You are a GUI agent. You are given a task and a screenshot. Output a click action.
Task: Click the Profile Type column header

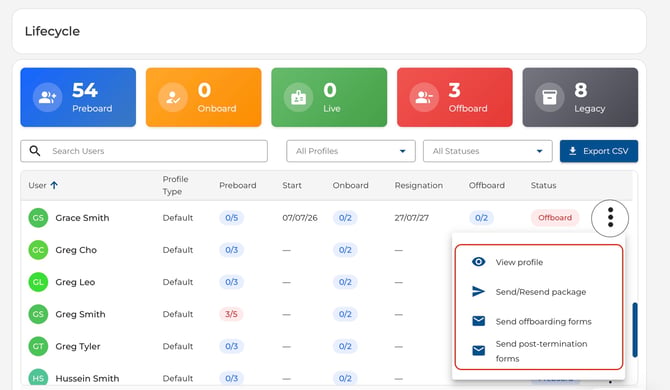pos(175,185)
